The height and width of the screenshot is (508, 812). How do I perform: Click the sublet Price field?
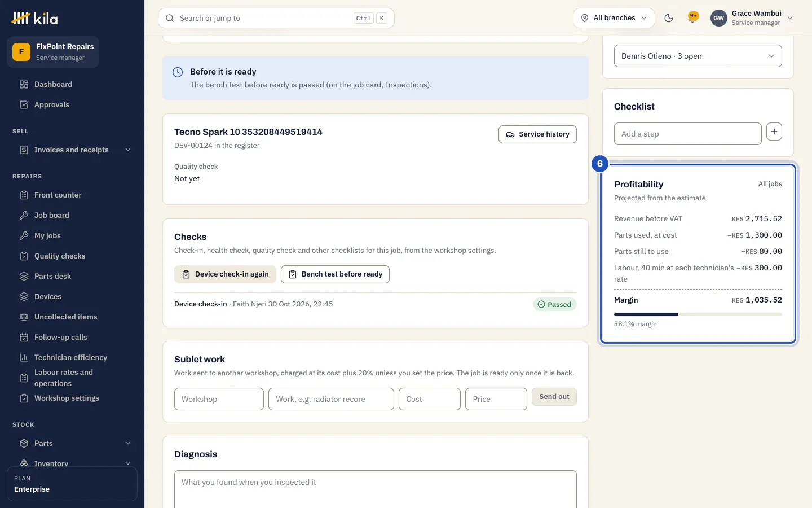tap(496, 399)
